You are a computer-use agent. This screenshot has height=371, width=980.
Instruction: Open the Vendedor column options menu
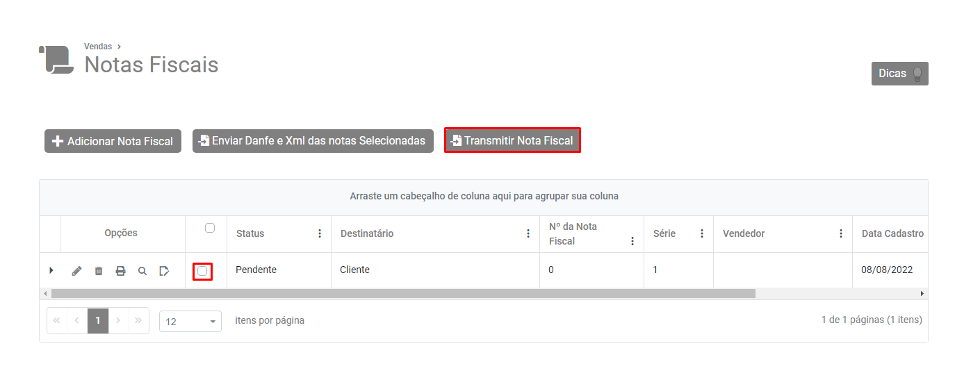(x=841, y=234)
